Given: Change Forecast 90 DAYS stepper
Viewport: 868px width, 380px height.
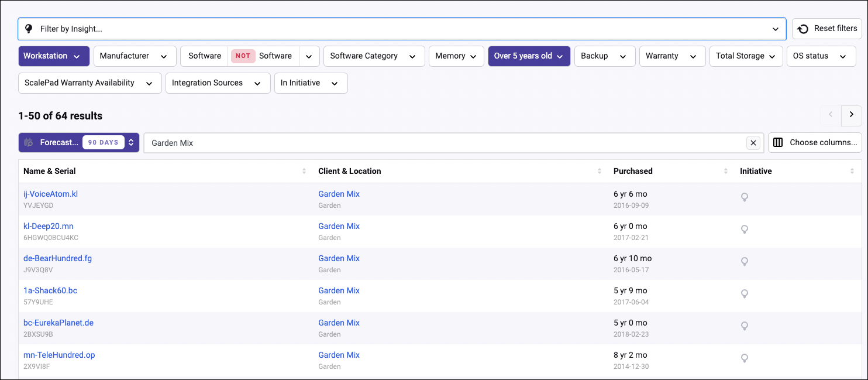Looking at the screenshot, I should (x=132, y=142).
